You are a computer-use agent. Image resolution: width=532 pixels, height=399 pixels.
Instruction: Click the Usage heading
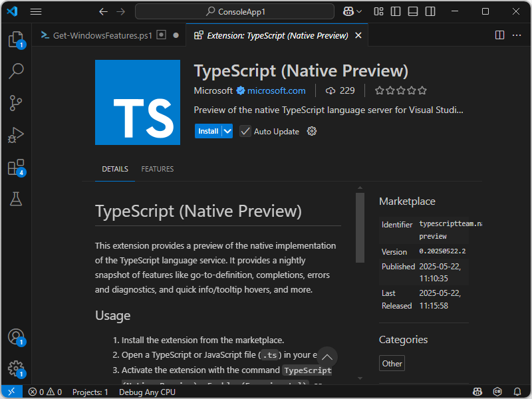pyautogui.click(x=113, y=315)
